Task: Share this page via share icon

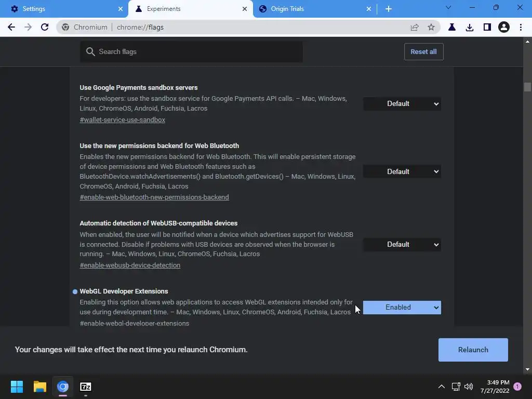Action: [x=414, y=27]
